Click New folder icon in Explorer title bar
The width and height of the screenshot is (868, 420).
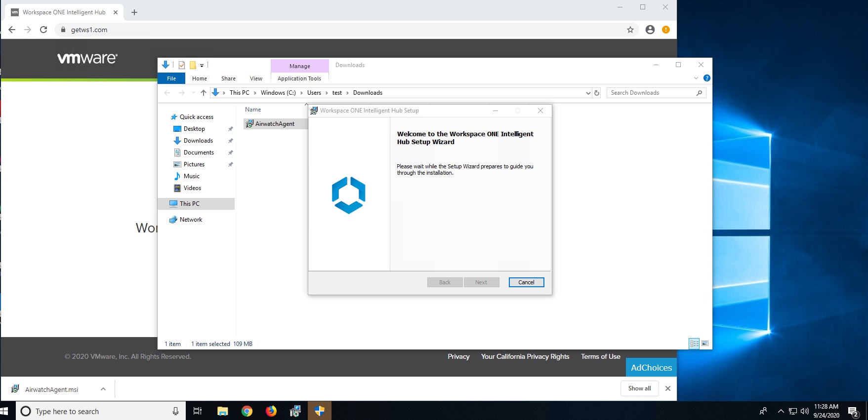pos(193,65)
